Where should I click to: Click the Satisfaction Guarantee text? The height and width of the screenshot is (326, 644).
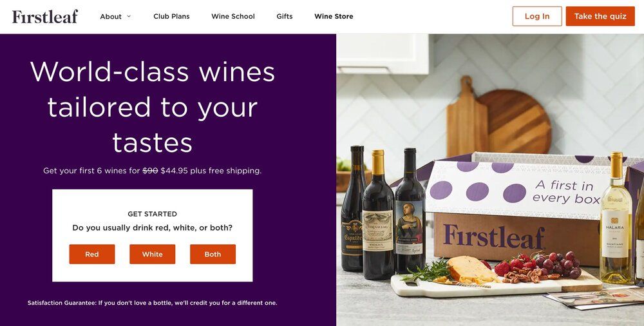coord(152,303)
